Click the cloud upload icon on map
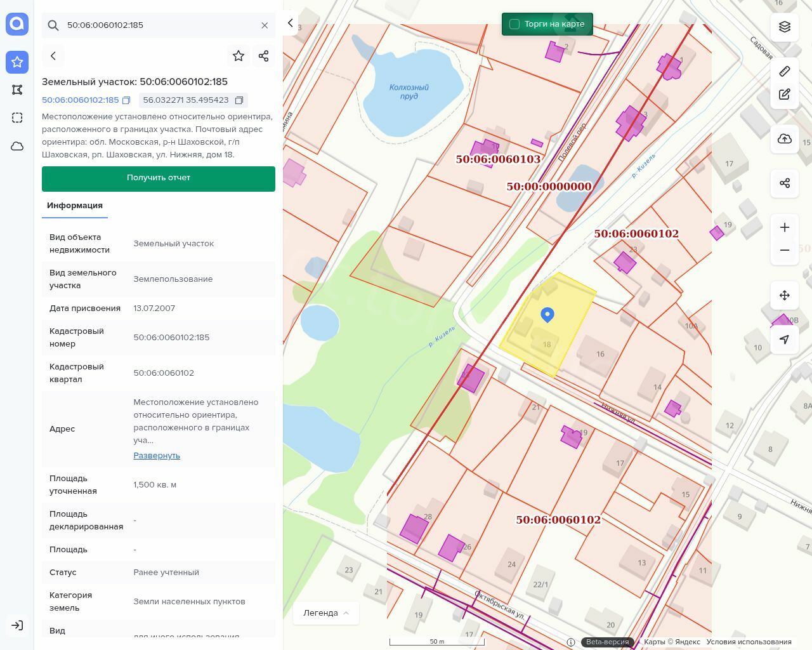 [x=785, y=139]
